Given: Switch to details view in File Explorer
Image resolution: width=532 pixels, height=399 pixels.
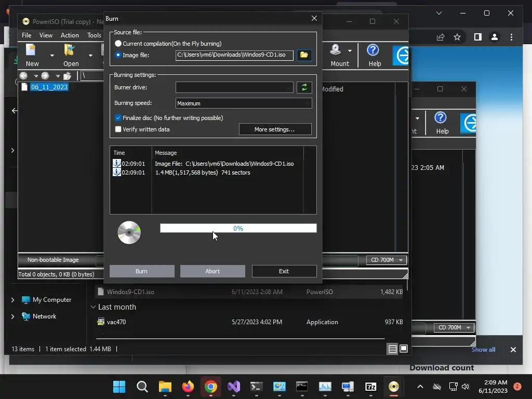Looking at the screenshot, I should (392, 349).
